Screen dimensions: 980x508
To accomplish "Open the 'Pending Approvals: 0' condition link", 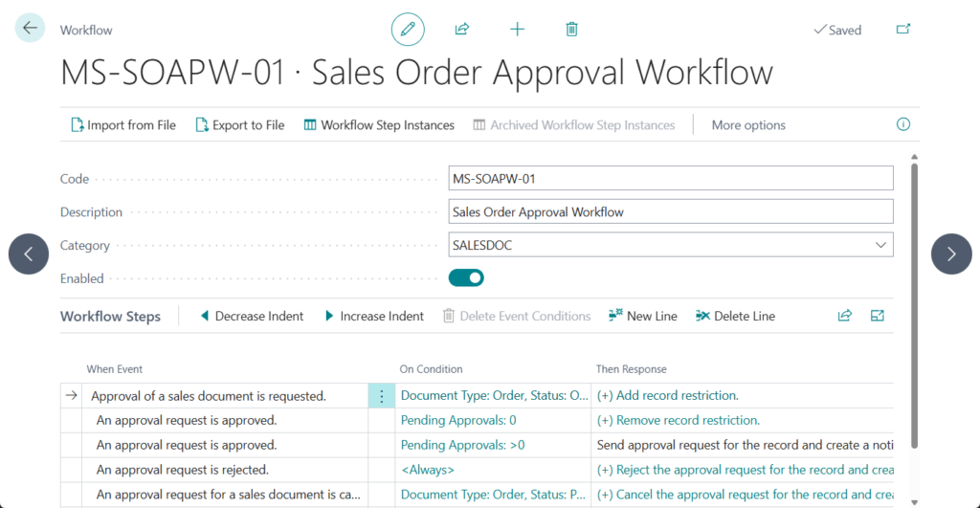I will (x=458, y=420).
